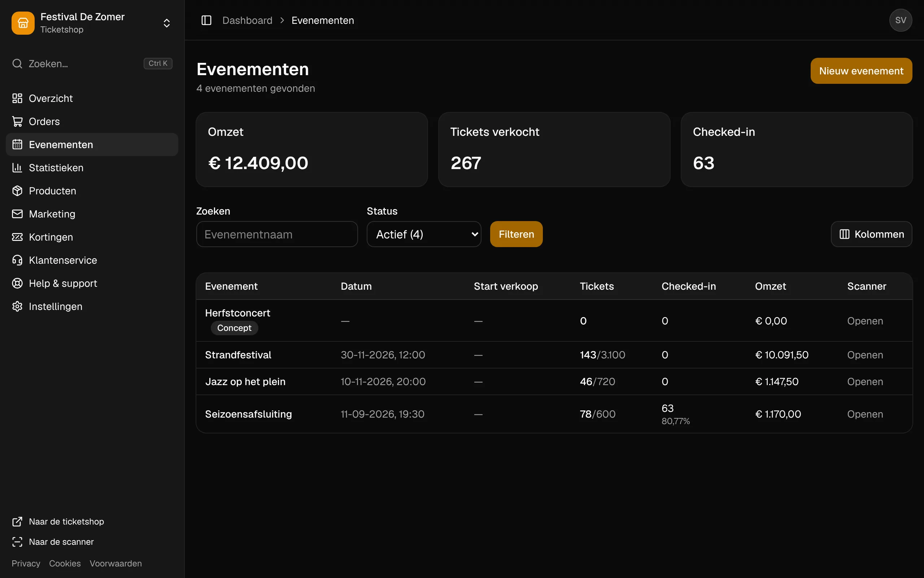Click the magnifier icon in sidebar search

point(17,64)
